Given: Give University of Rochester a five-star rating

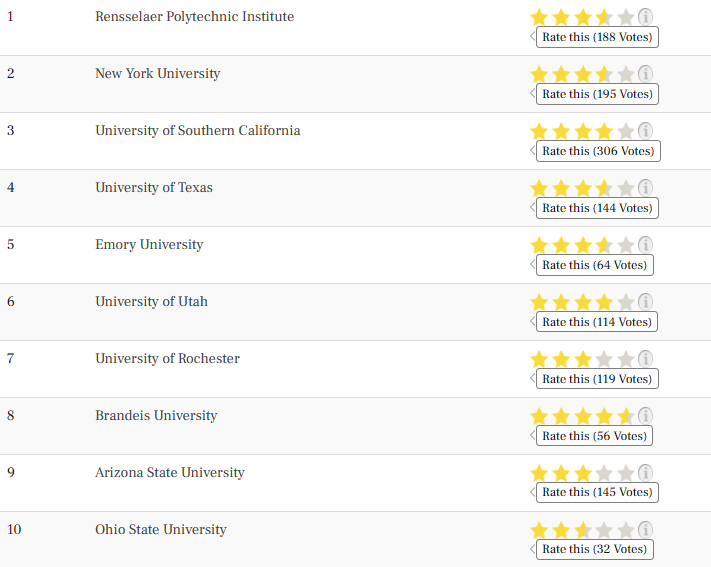Looking at the screenshot, I should (626, 359).
